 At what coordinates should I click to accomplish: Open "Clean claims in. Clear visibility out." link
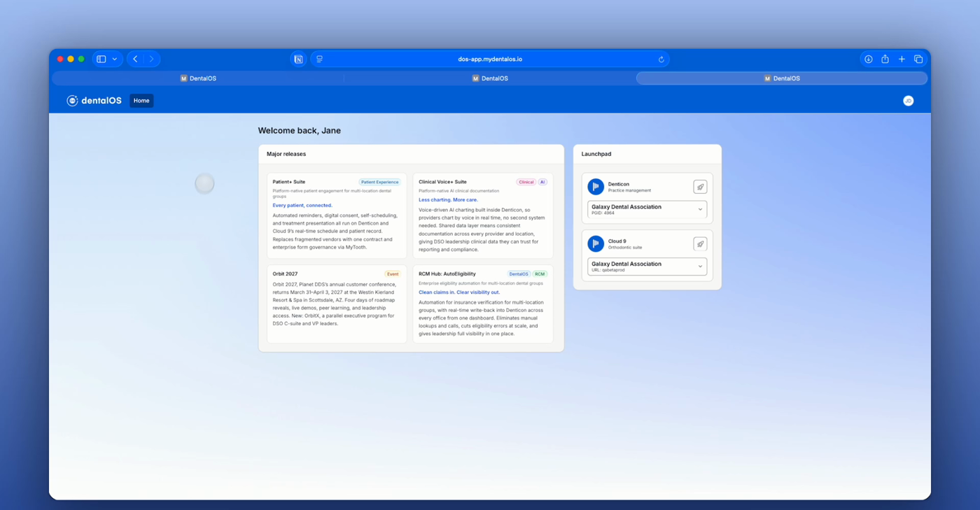pos(459,292)
